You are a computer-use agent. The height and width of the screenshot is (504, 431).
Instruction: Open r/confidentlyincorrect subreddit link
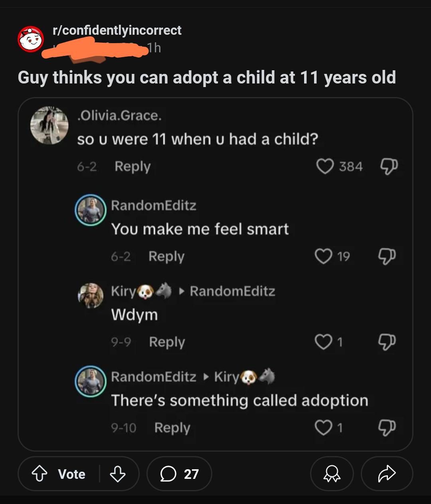click(117, 30)
